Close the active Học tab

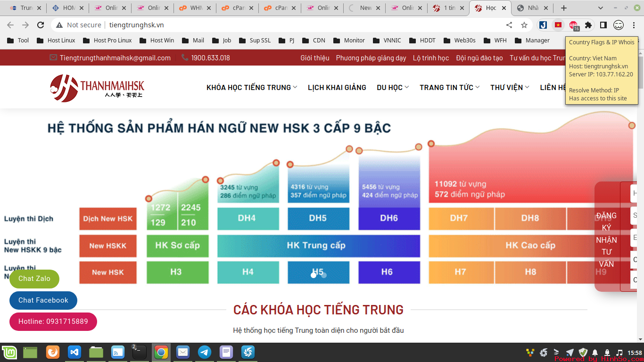504,8
